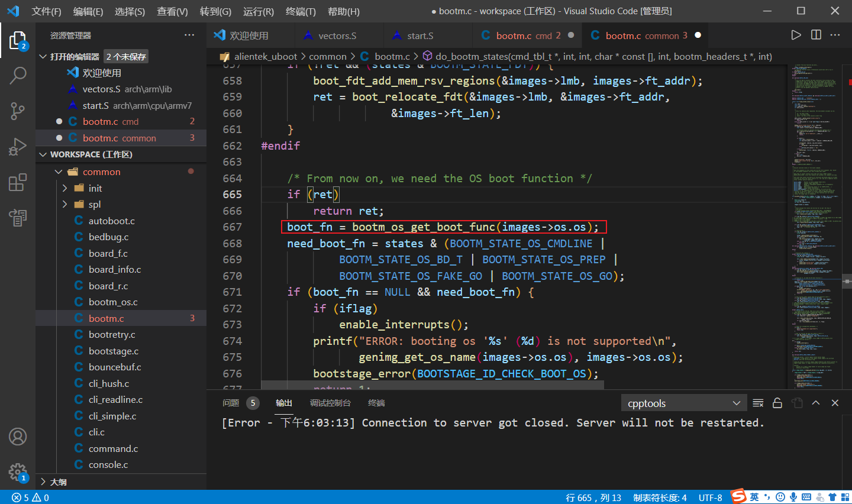Click unsaved dot on bootm.c cmd tab
Screen dimensions: 852x504
coord(570,35)
